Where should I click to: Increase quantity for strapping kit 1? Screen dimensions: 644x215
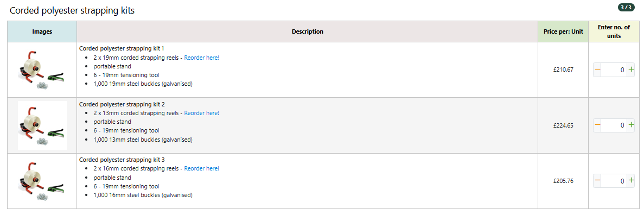point(631,69)
